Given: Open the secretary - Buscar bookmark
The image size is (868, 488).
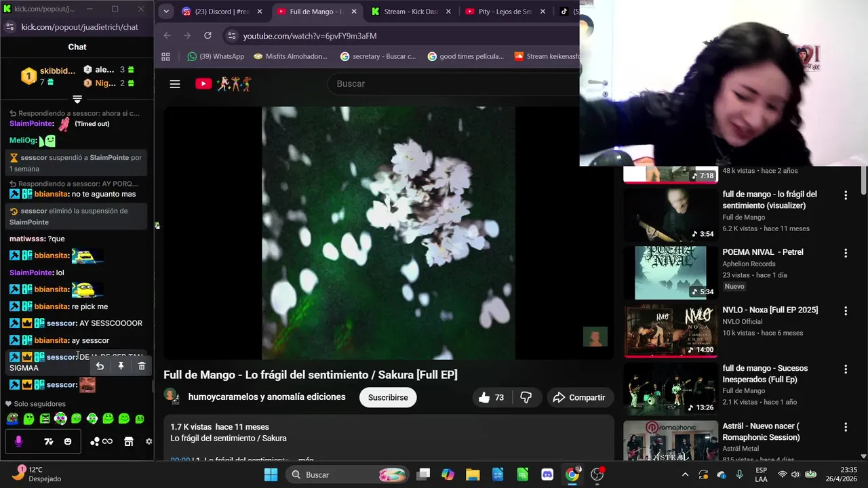Looking at the screenshot, I should coord(378,56).
